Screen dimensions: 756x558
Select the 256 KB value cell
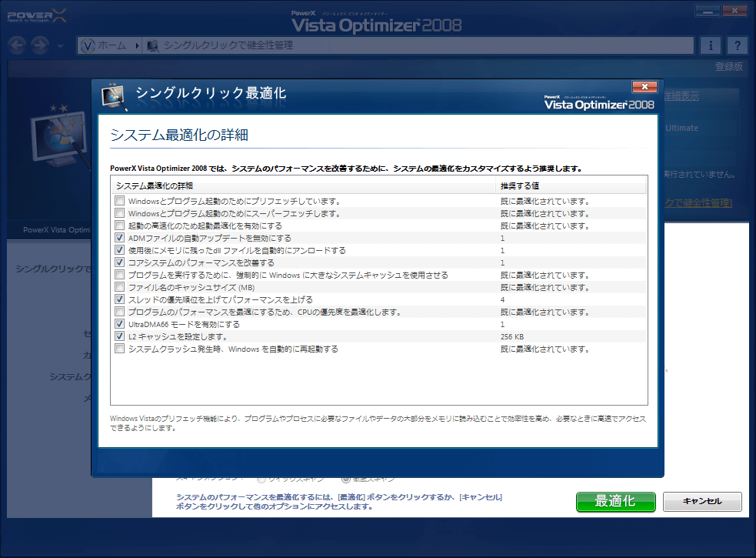pos(512,337)
